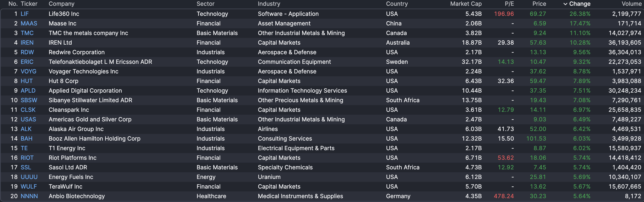Open the RIOT ticker link
Viewport: 644px width, 202px height.
click(x=27, y=158)
